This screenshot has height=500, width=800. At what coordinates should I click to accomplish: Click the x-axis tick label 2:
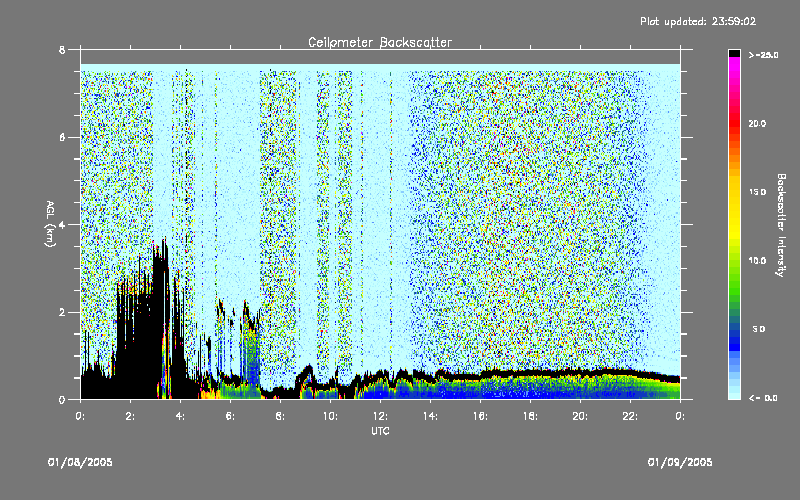(130, 416)
